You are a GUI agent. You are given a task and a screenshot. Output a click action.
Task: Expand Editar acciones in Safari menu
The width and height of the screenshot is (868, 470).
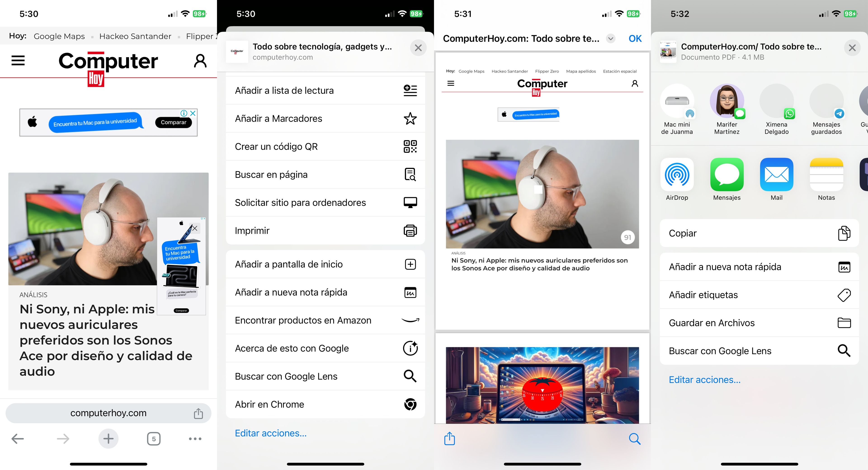(x=271, y=432)
